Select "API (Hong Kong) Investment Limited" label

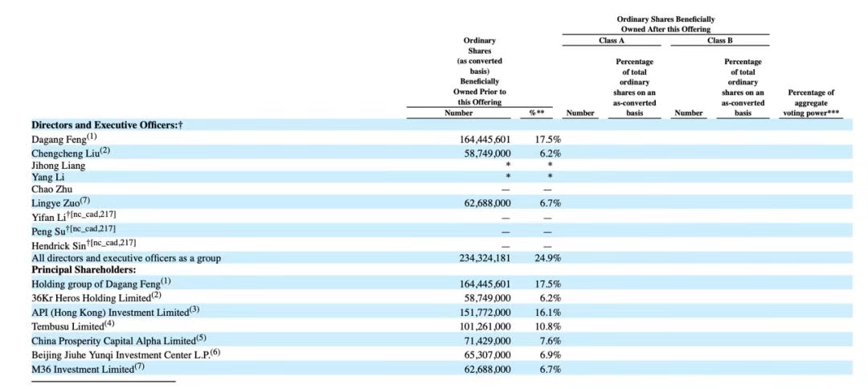pos(110,312)
